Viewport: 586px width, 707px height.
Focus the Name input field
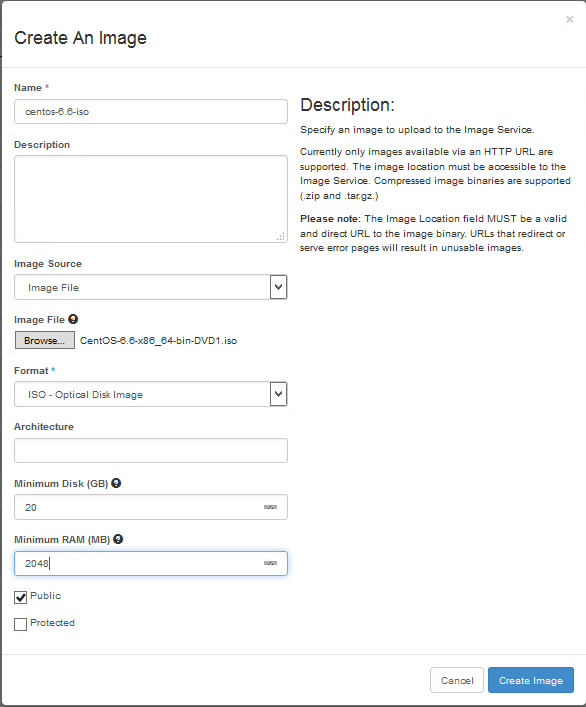coord(151,111)
